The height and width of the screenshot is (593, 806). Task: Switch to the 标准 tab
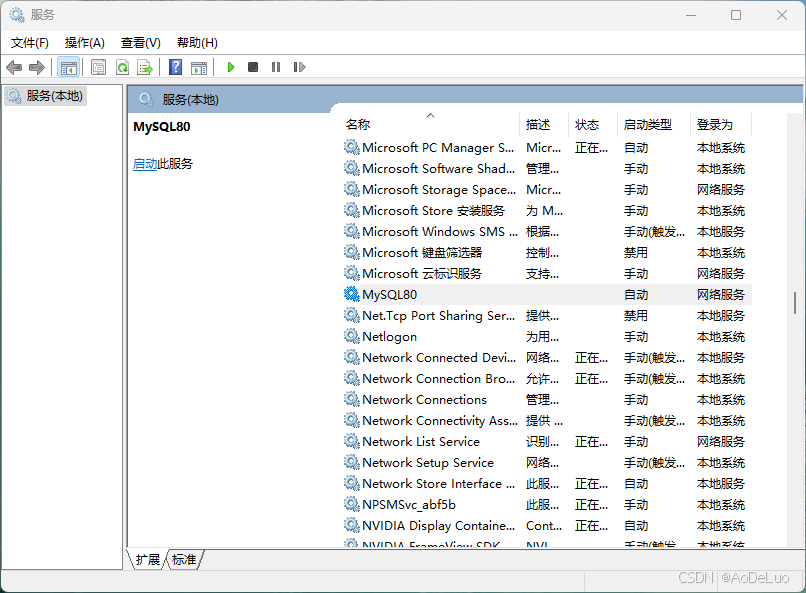tap(184, 559)
